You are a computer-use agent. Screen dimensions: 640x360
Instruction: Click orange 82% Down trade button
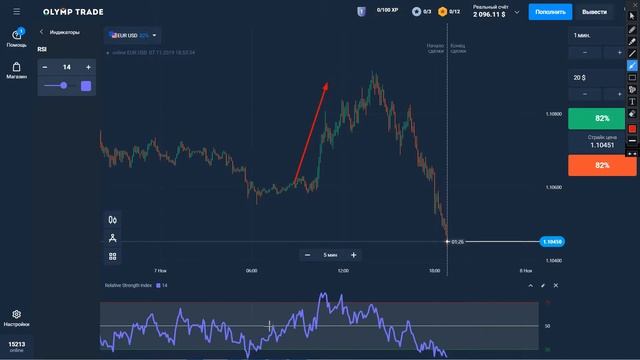[602, 165]
